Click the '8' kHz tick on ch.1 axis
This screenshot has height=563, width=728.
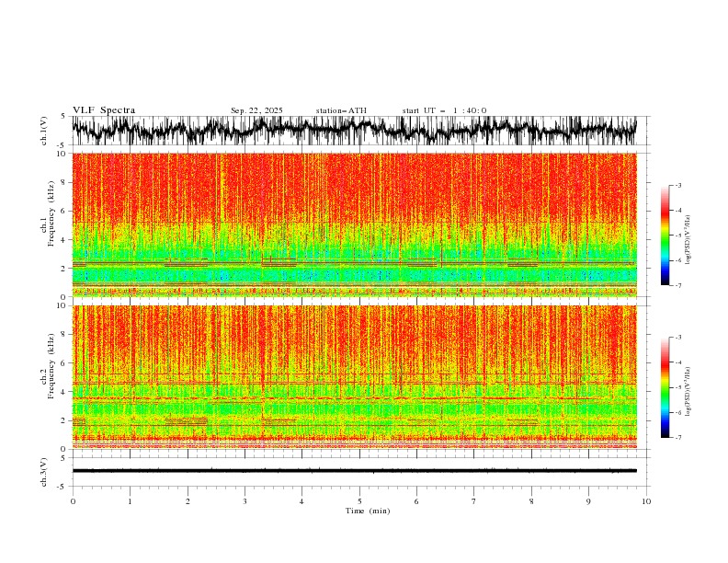click(64, 182)
